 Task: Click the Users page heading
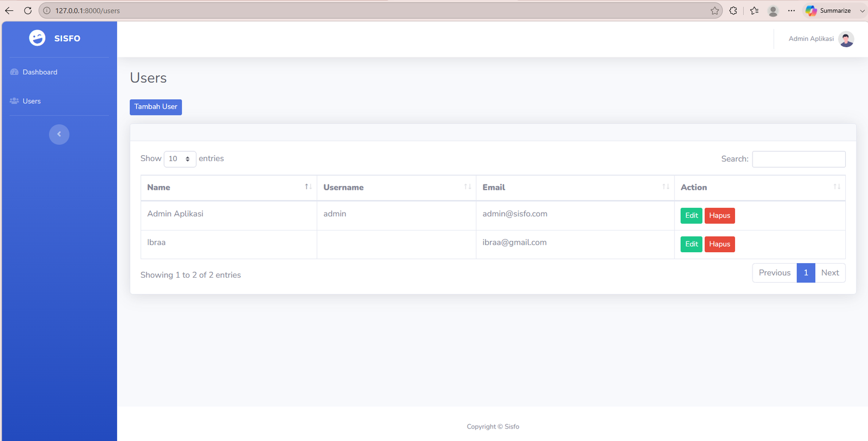148,78
